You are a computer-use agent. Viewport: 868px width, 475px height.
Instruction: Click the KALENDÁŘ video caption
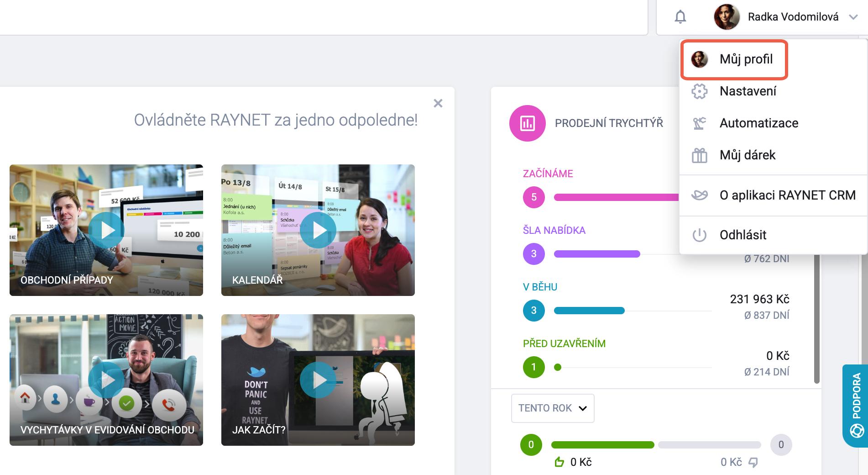257,280
